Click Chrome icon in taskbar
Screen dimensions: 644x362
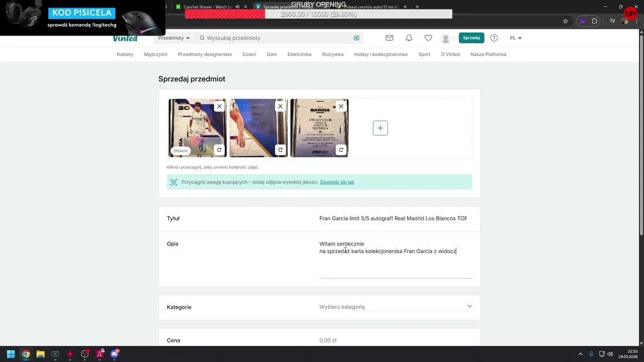click(x=26, y=354)
